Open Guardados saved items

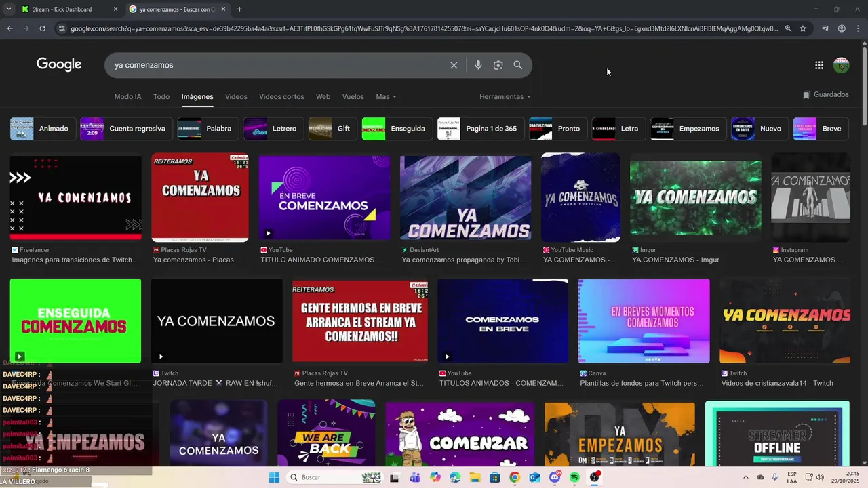[825, 94]
